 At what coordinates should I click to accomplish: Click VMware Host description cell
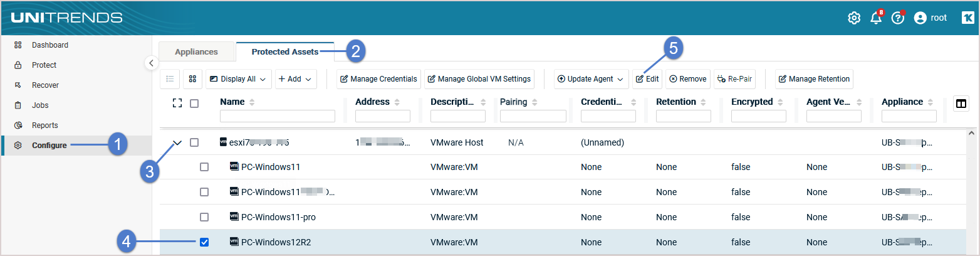[x=457, y=142]
